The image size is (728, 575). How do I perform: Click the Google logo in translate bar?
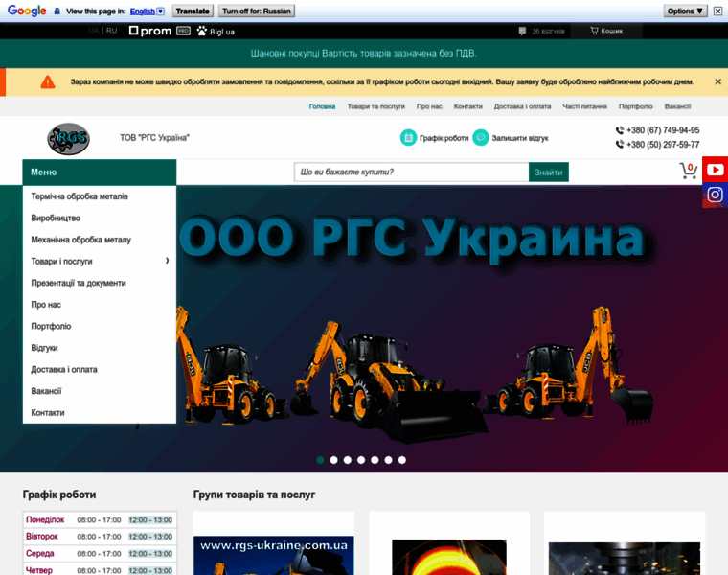[x=27, y=11]
